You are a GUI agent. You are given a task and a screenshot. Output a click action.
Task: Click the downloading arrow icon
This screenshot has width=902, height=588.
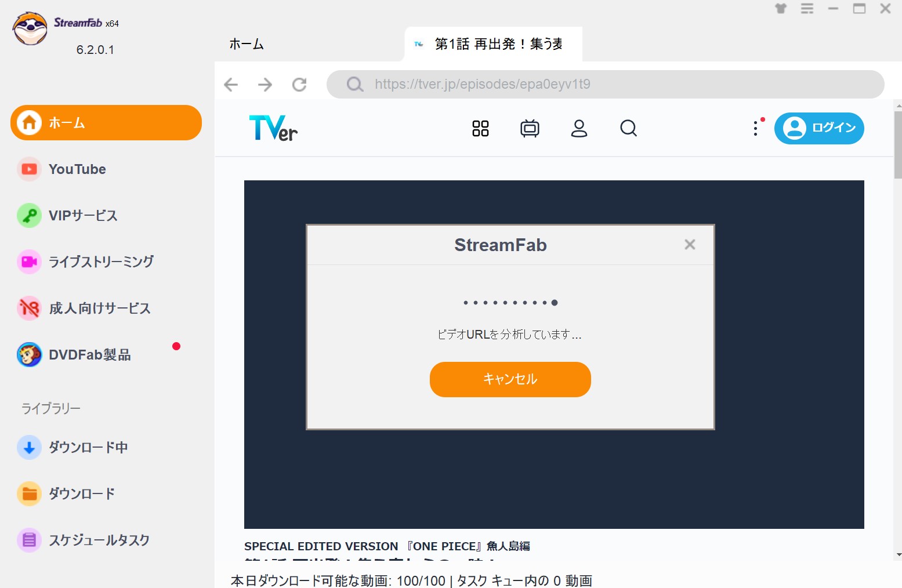click(x=29, y=448)
